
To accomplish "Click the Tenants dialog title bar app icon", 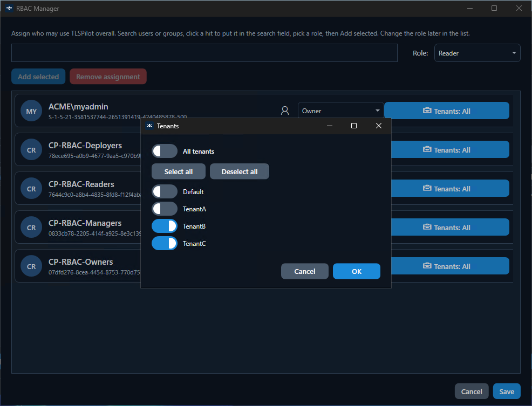I will click(149, 126).
